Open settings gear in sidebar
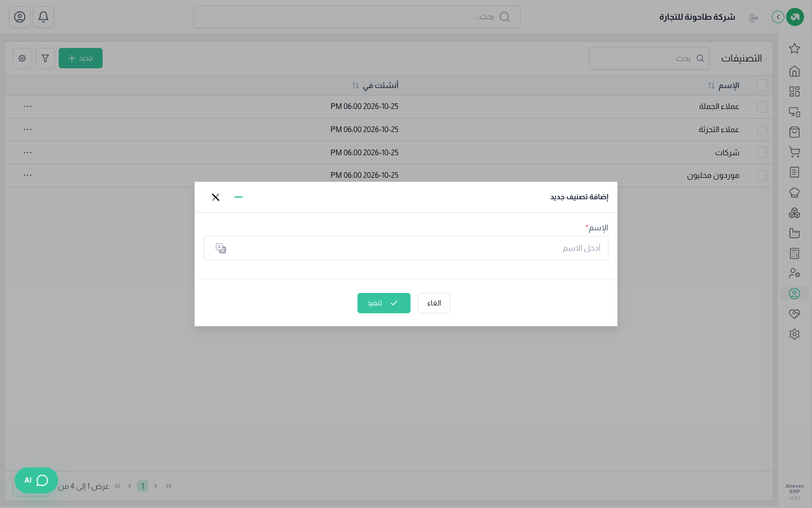 (x=795, y=334)
